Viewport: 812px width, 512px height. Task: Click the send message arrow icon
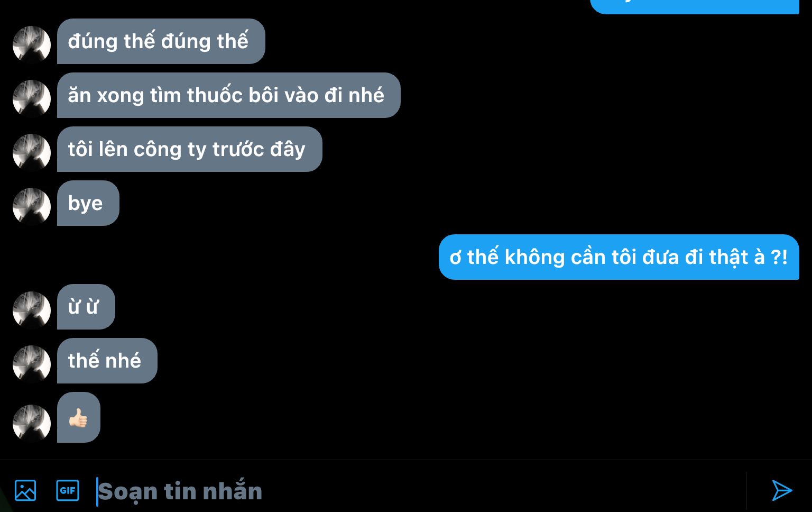pyautogui.click(x=782, y=490)
